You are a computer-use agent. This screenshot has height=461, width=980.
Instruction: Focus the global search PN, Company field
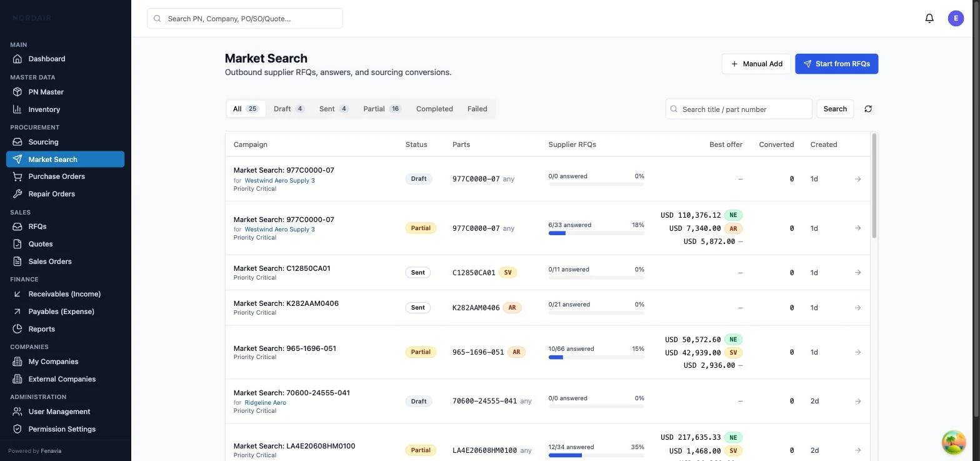(245, 18)
